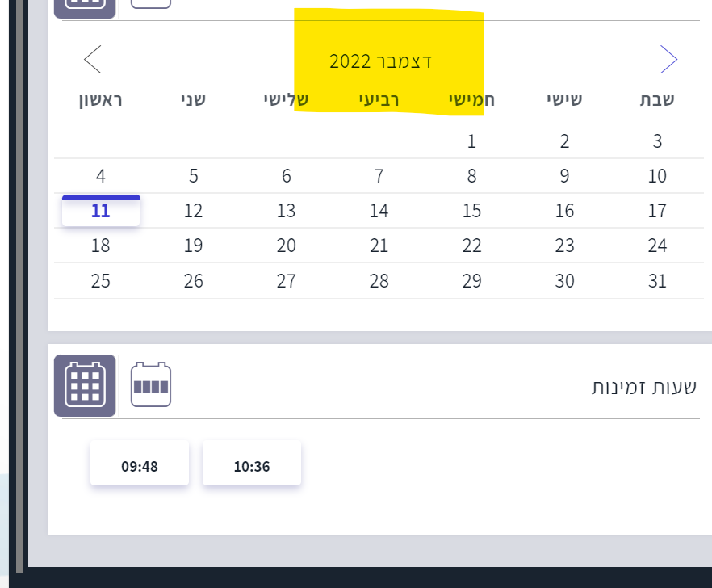Select date 12 in the calendar
Viewport: 712px width, 588px height.
pyautogui.click(x=193, y=212)
